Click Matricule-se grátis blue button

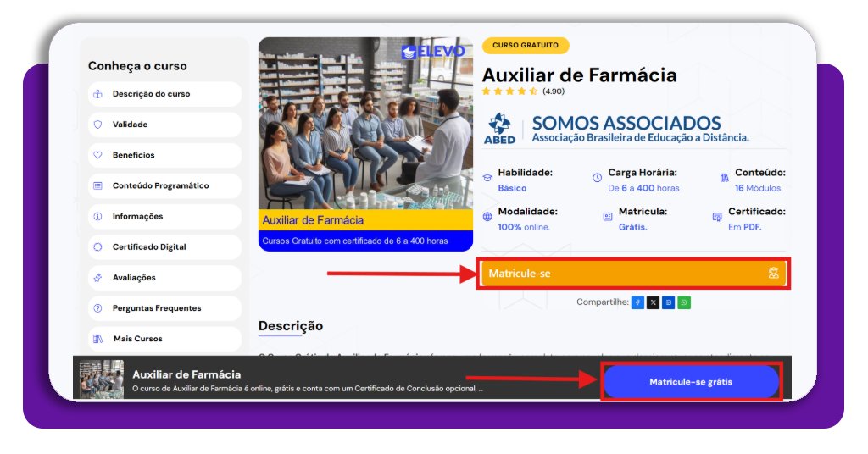(x=691, y=381)
